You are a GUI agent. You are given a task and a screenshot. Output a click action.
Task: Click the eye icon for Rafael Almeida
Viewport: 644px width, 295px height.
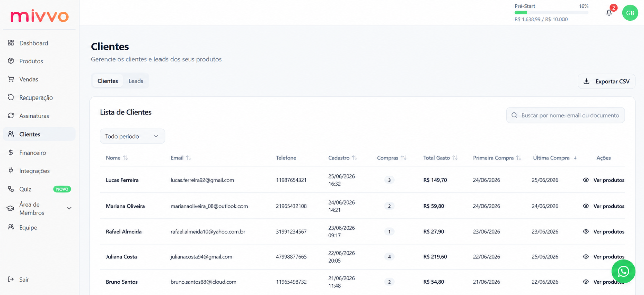click(586, 231)
